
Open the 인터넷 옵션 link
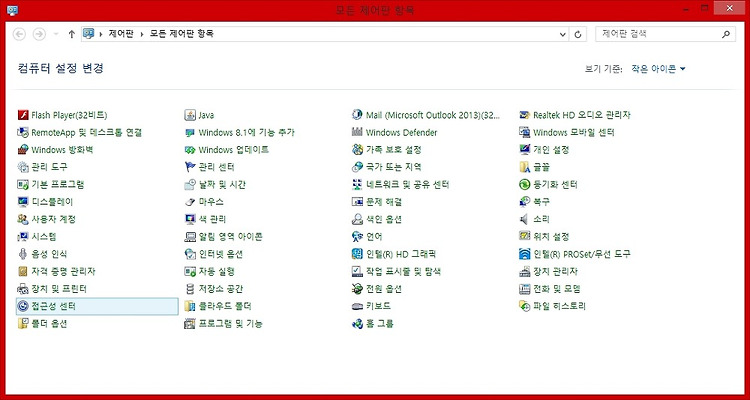pos(221,254)
